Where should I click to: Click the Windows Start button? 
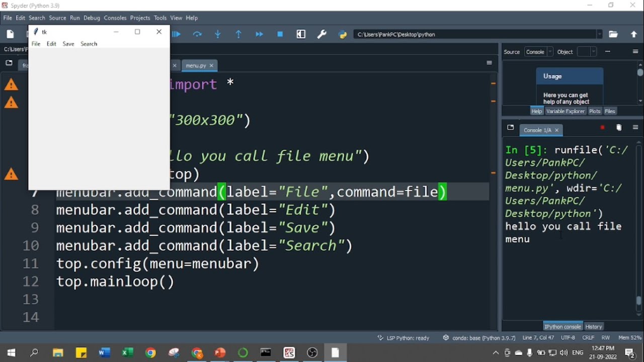[x=11, y=352]
